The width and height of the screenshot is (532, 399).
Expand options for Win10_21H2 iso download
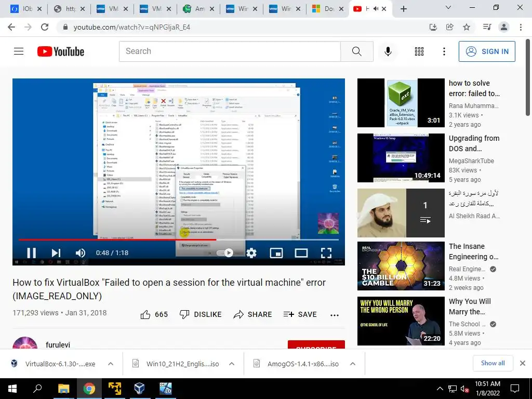232,364
